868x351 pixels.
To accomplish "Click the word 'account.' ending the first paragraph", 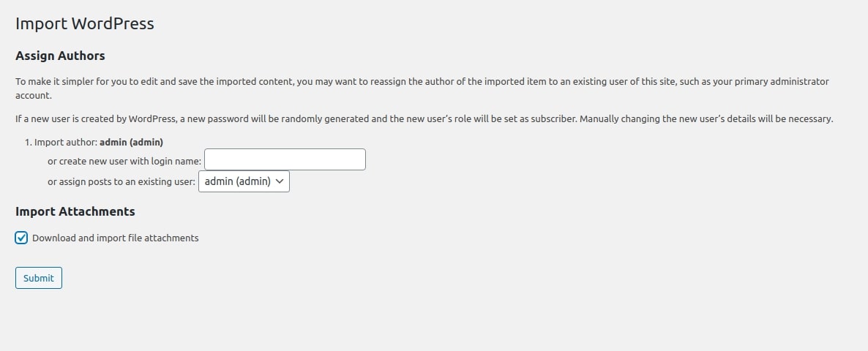I will click(34, 95).
